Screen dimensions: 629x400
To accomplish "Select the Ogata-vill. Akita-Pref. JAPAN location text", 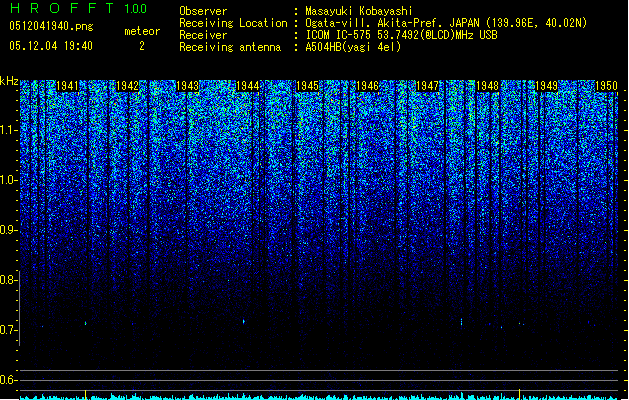I will (446, 23).
